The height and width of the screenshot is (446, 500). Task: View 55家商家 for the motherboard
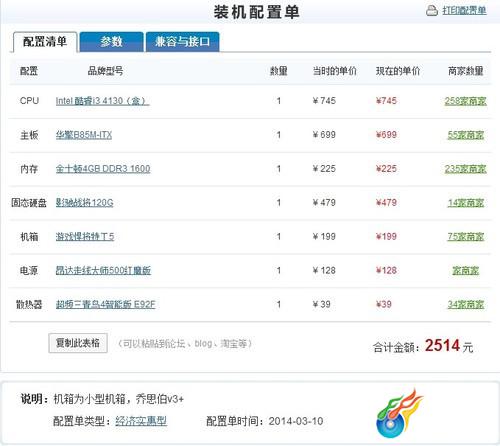tap(466, 135)
